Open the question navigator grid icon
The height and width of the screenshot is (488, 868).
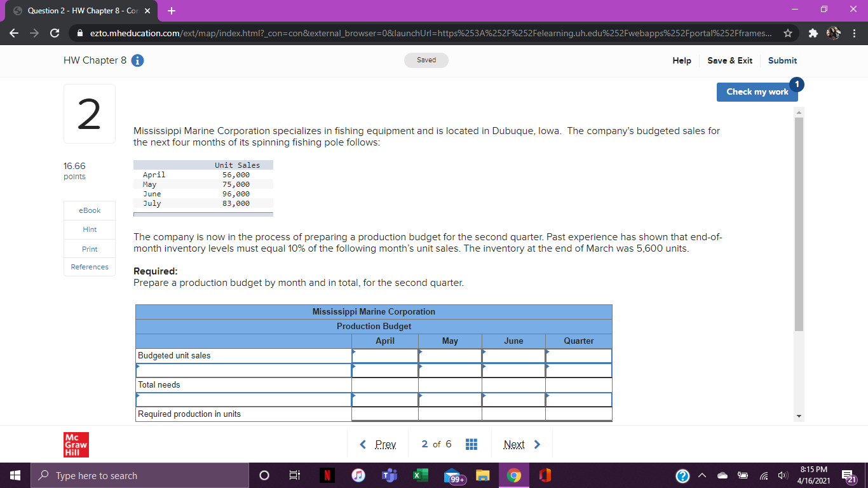[471, 444]
